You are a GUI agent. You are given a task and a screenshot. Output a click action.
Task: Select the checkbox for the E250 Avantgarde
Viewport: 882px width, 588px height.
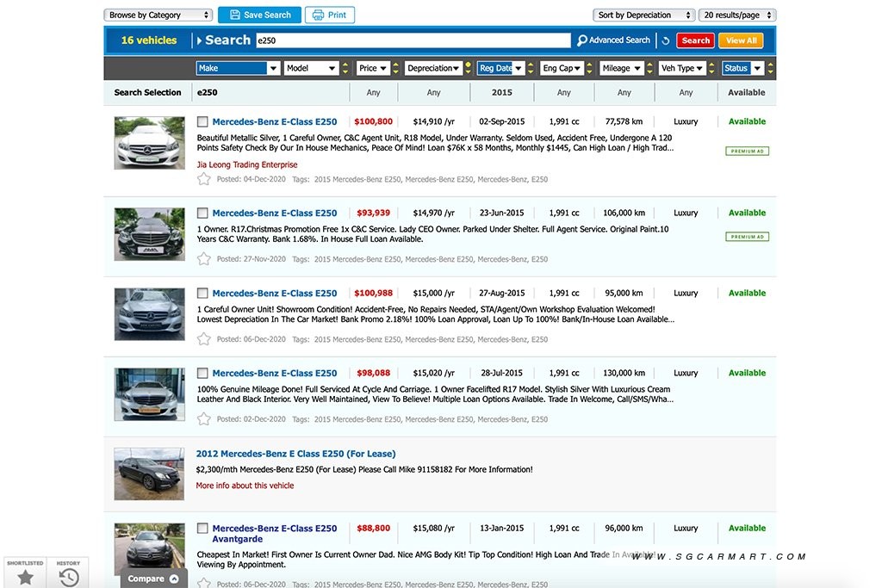[202, 529]
